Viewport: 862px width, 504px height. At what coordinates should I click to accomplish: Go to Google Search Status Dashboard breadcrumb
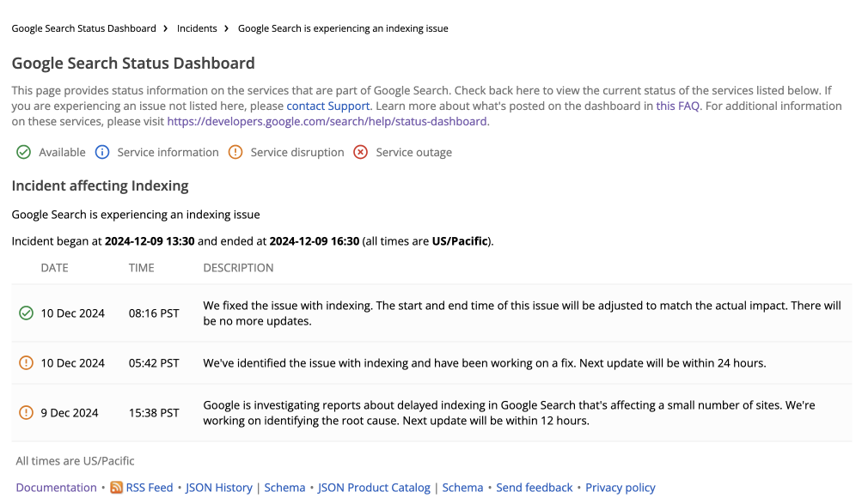pos(83,28)
